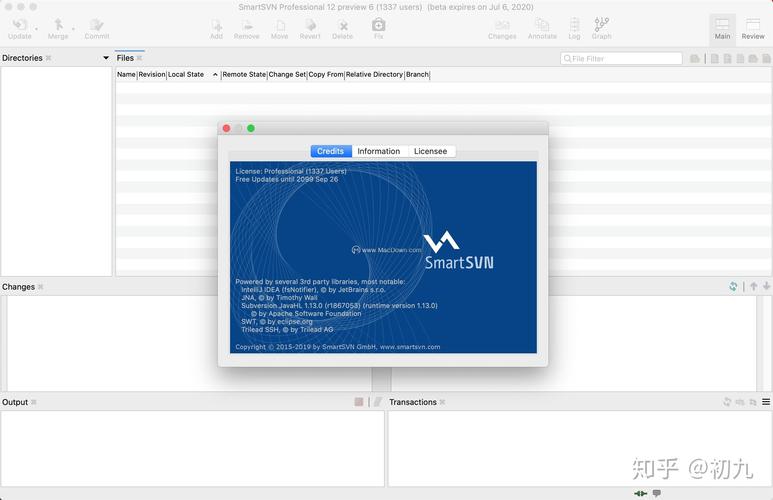This screenshot has height=500, width=773.
Task: Sort by the Change Set column header
Action: pyautogui.click(x=287, y=74)
